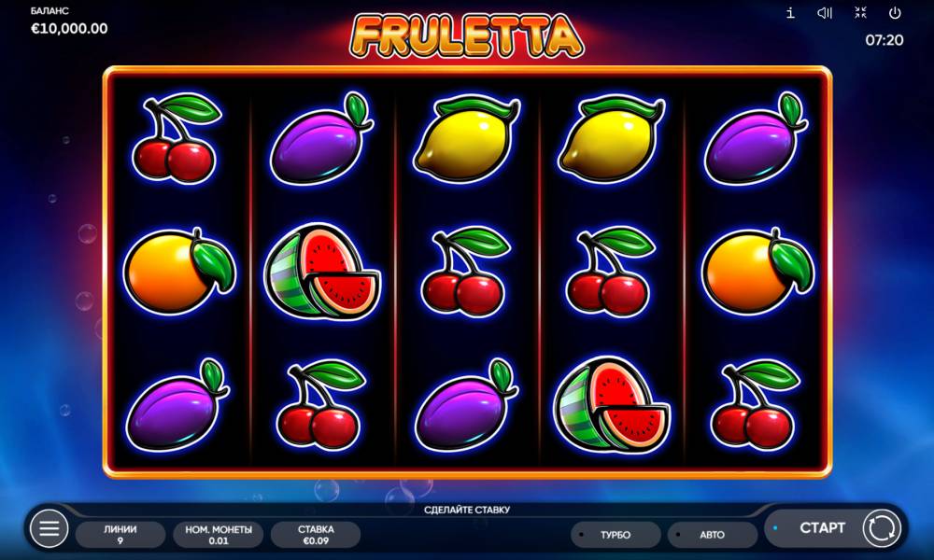Mute the game sound

(825, 13)
